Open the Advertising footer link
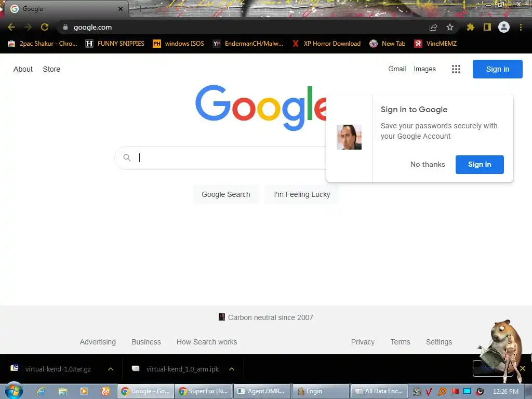The height and width of the screenshot is (399, 532). 98,342
